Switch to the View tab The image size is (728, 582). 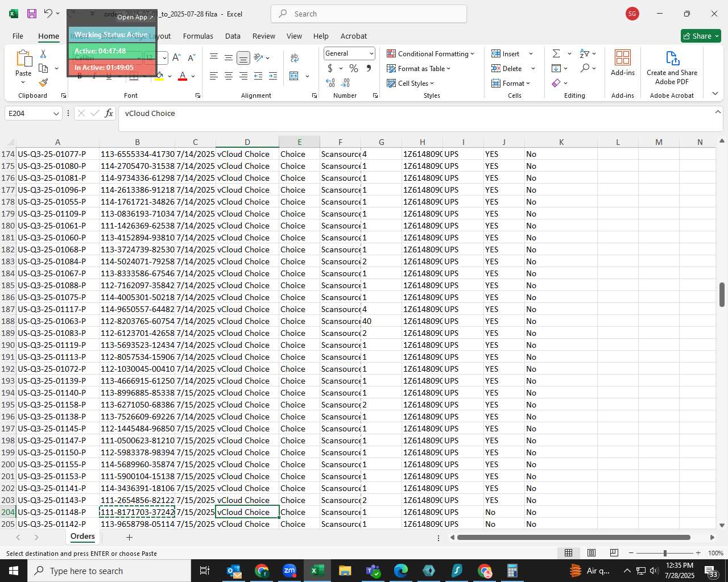(x=294, y=36)
